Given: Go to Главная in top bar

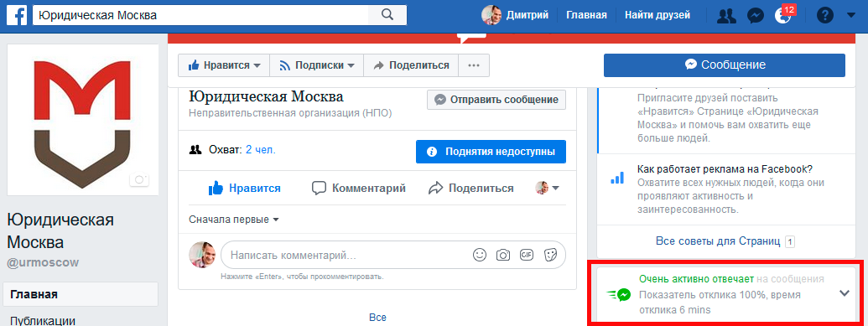Looking at the screenshot, I should click(586, 15).
